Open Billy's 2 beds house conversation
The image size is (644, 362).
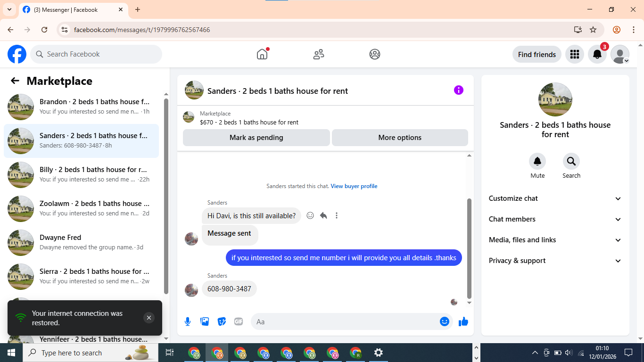click(x=81, y=175)
